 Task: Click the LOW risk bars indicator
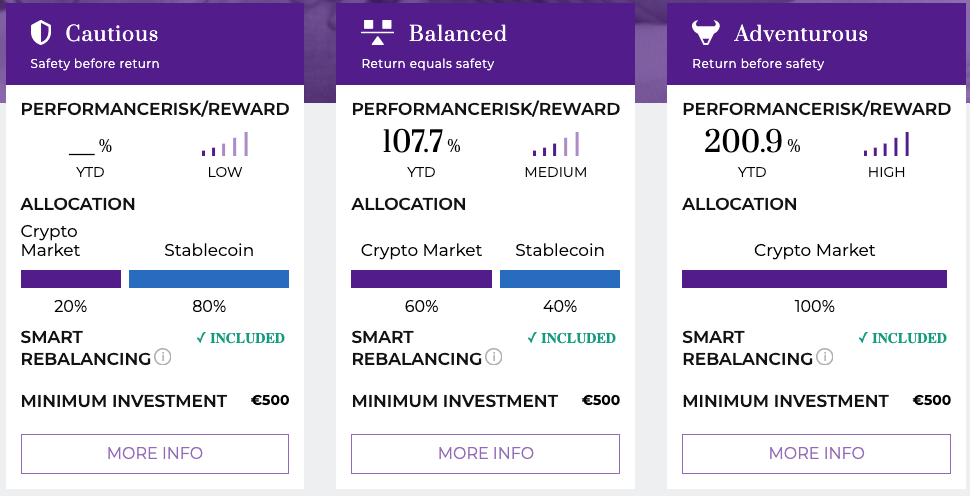tap(225, 144)
